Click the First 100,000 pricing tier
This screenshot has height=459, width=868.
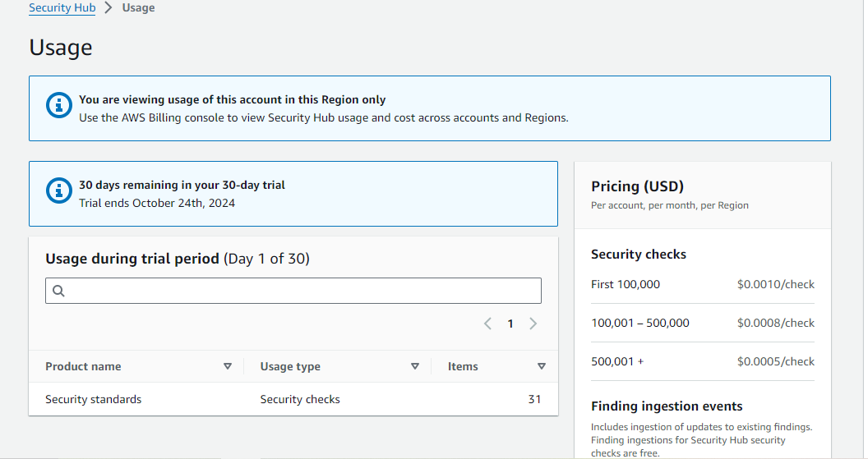625,284
